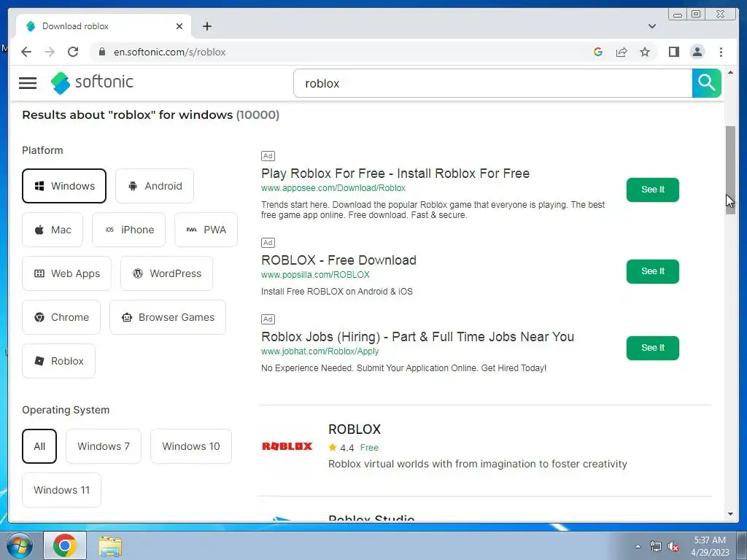747x560 pixels.
Task: View site information lock icon
Action: tap(102, 52)
